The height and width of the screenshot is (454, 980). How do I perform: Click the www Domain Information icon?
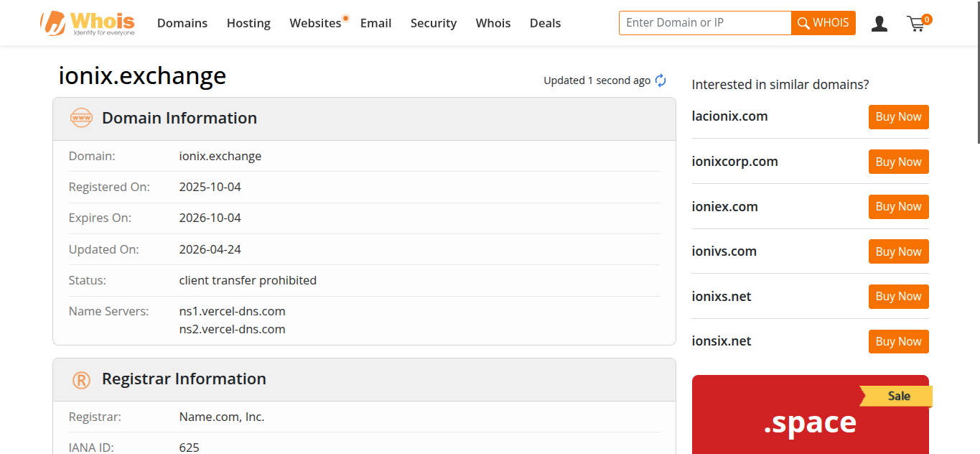(81, 118)
